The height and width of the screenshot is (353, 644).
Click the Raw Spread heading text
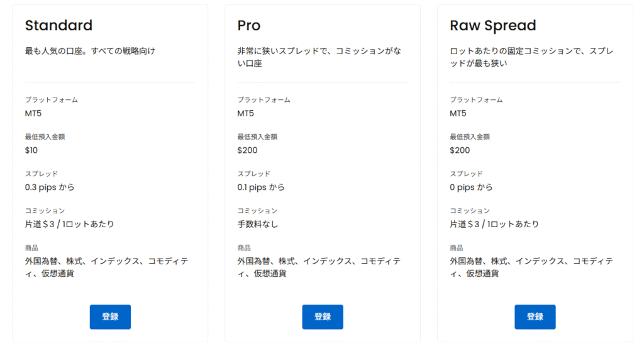coord(492,26)
